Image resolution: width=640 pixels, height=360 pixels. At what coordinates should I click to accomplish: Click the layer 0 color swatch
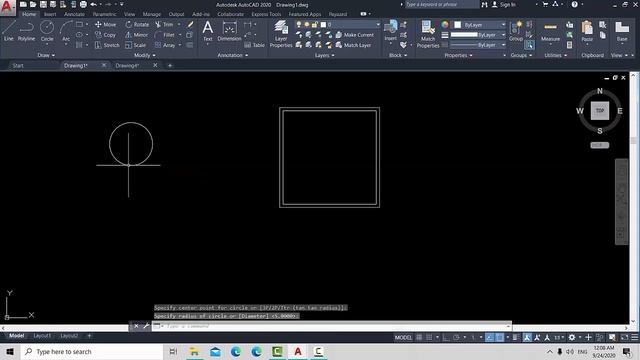click(323, 24)
